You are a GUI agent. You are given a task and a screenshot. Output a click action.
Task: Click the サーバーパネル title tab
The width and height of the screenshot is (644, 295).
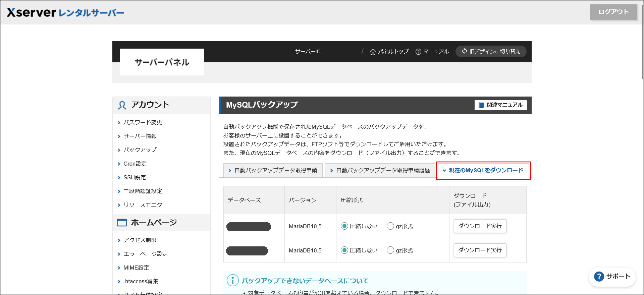[x=162, y=62]
